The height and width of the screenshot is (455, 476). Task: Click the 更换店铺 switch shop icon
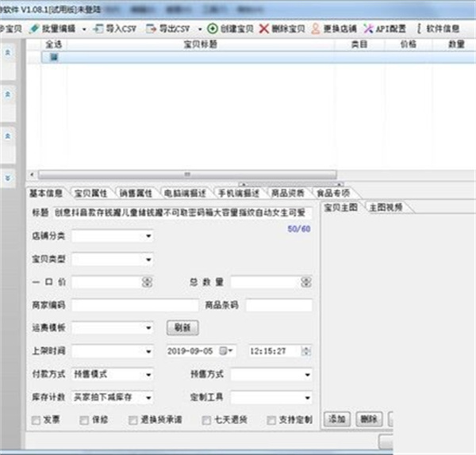pos(316,28)
